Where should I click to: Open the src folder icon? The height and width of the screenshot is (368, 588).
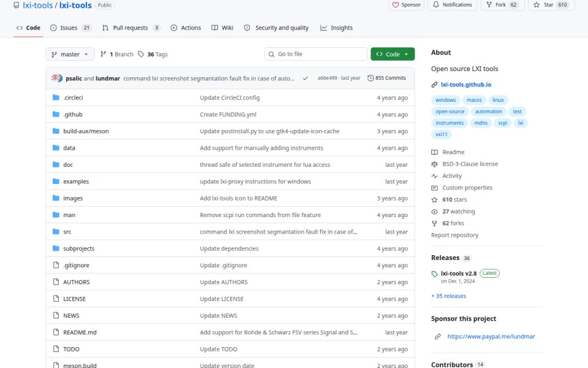click(x=56, y=232)
